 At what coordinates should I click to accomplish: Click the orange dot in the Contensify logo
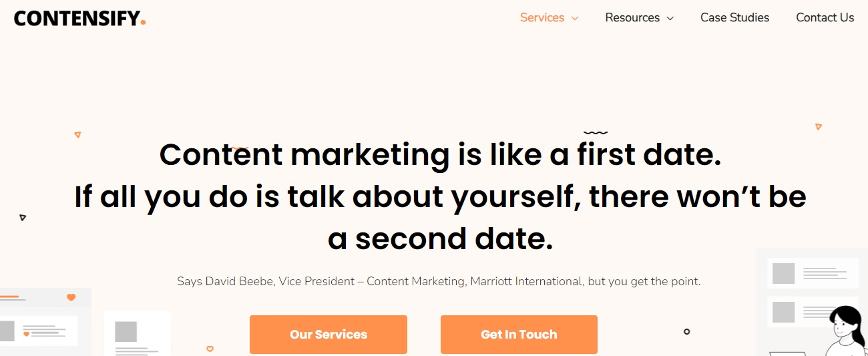coord(143,22)
